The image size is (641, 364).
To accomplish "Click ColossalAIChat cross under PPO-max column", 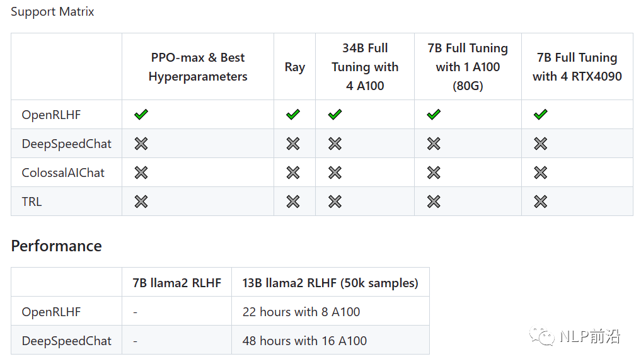I will click(141, 173).
